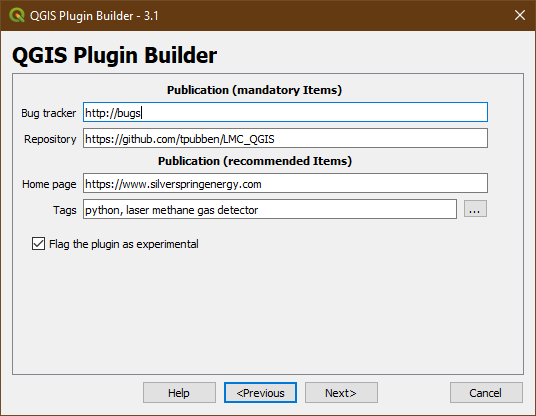Image resolution: width=536 pixels, height=416 pixels.
Task: Open Help for the plugin builder
Action: [179, 393]
